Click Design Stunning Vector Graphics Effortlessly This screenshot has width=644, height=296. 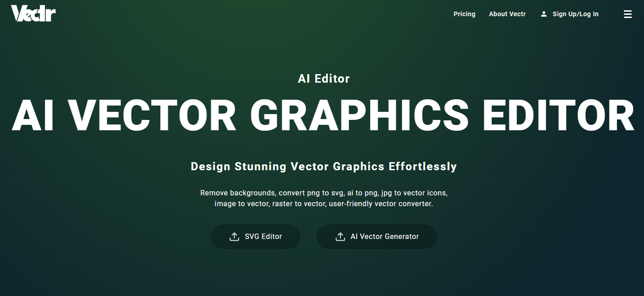[324, 167]
